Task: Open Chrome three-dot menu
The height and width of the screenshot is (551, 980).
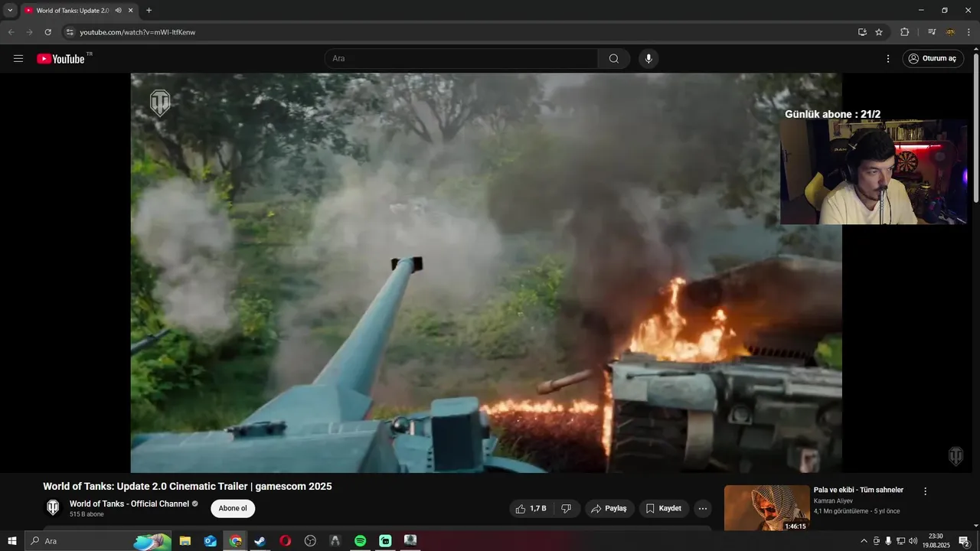Action: pyautogui.click(x=969, y=32)
